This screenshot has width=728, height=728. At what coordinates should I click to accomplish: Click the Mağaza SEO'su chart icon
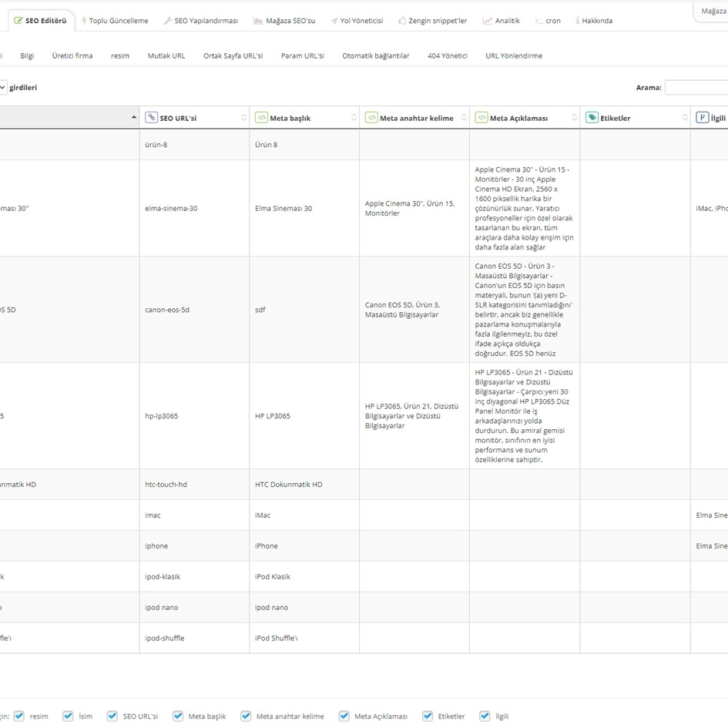click(x=258, y=21)
